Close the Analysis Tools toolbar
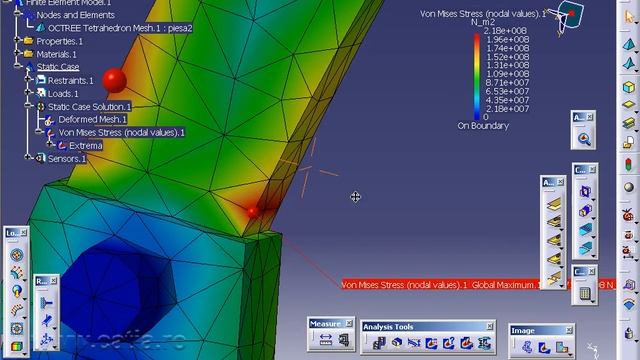This screenshot has height=360, width=640. [490, 327]
